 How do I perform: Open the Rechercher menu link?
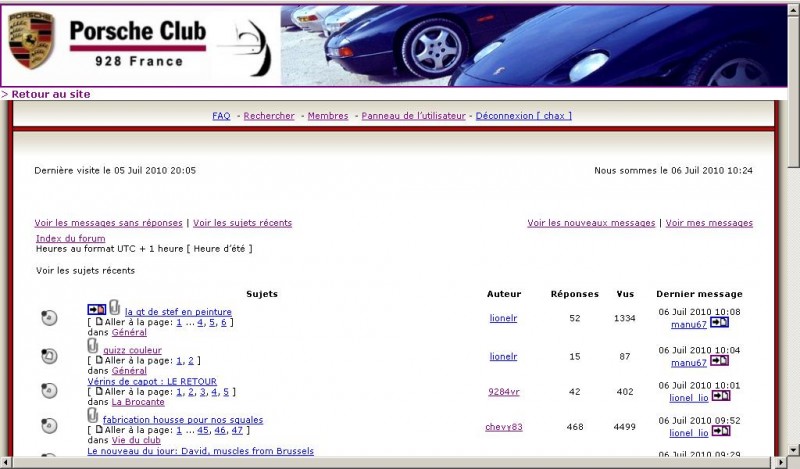(x=269, y=116)
